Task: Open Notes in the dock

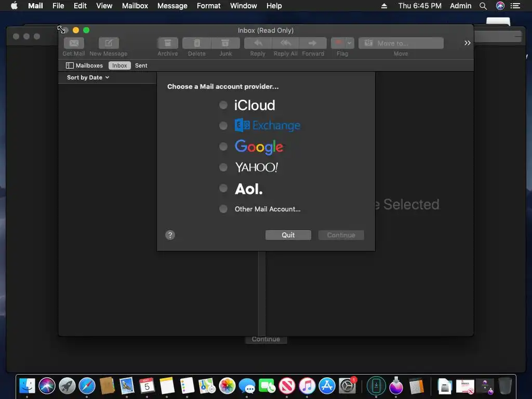Action: pyautogui.click(x=167, y=386)
